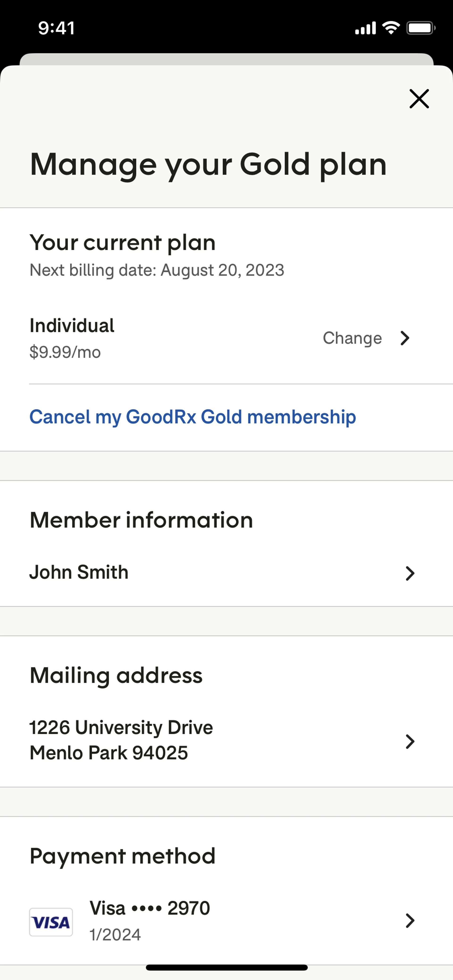Tap the Next billing date text

tap(157, 270)
